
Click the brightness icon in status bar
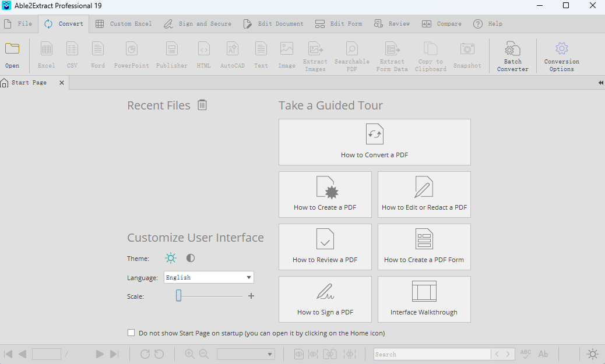point(592,354)
